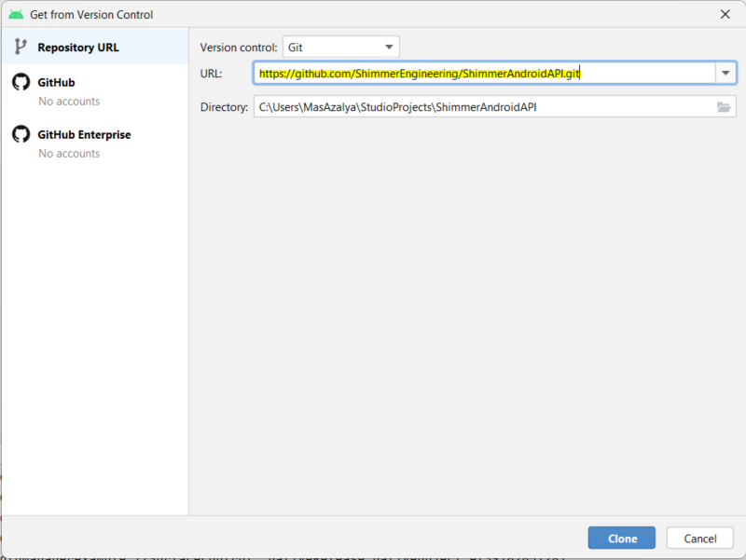Click the 'No accounts' text under GitHub
Viewport: 746px width, 560px height.
pos(69,102)
